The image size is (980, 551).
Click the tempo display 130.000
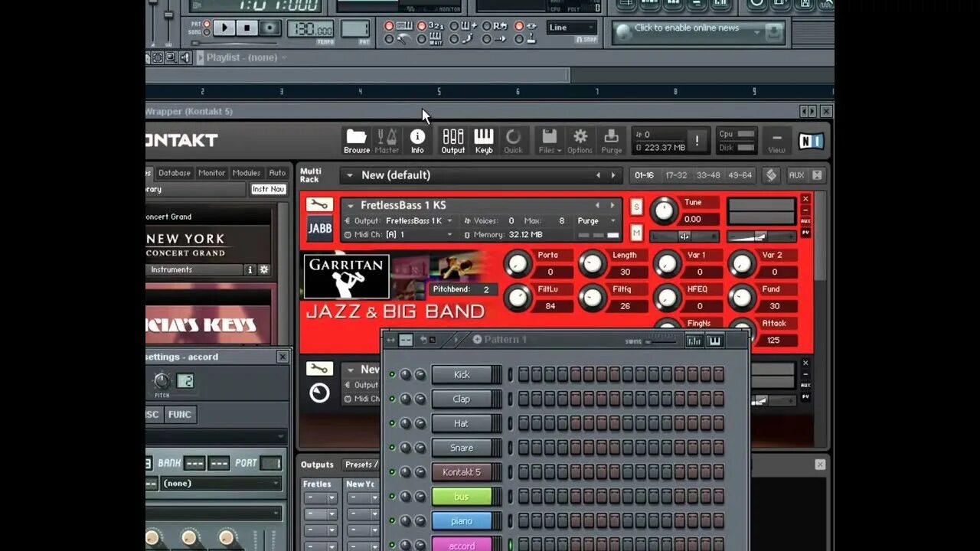310,29
